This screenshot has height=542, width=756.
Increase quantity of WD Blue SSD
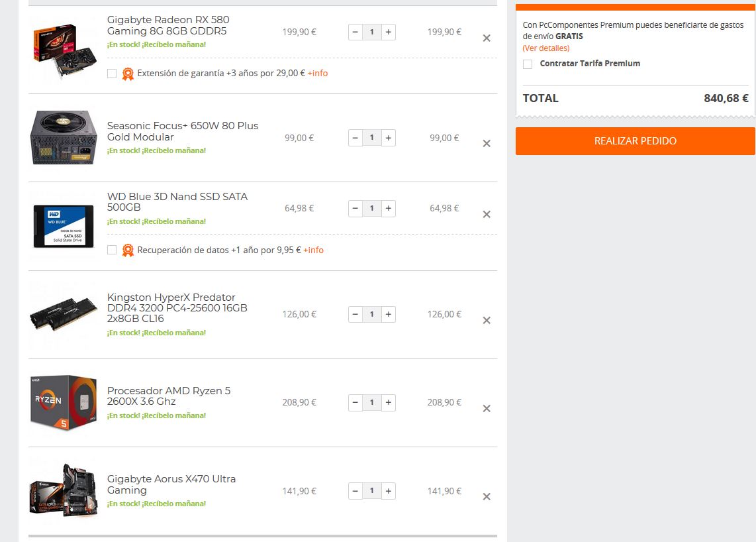point(388,209)
